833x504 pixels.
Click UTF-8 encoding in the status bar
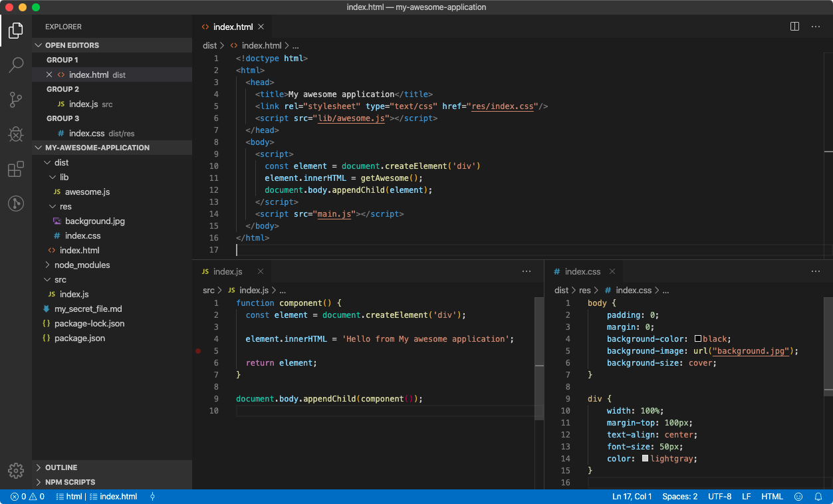pyautogui.click(x=719, y=496)
